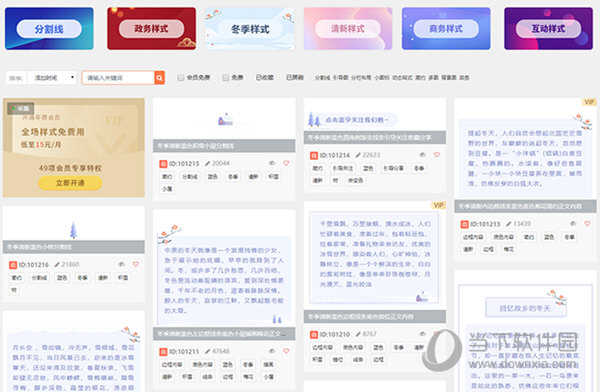Screen dimensions: 600x392
Task: Filter by 背景图 tag in filter bar
Action: [449, 78]
